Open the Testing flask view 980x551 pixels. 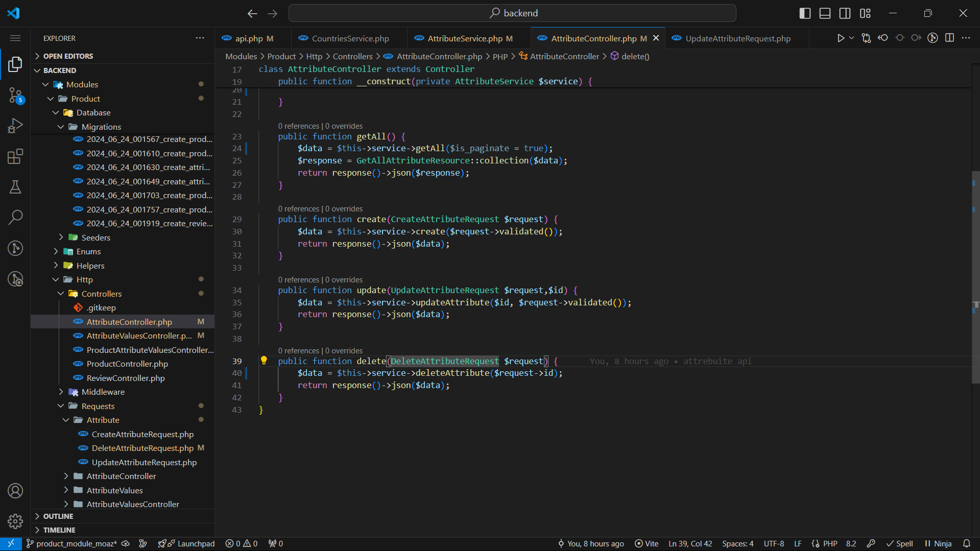[15, 187]
